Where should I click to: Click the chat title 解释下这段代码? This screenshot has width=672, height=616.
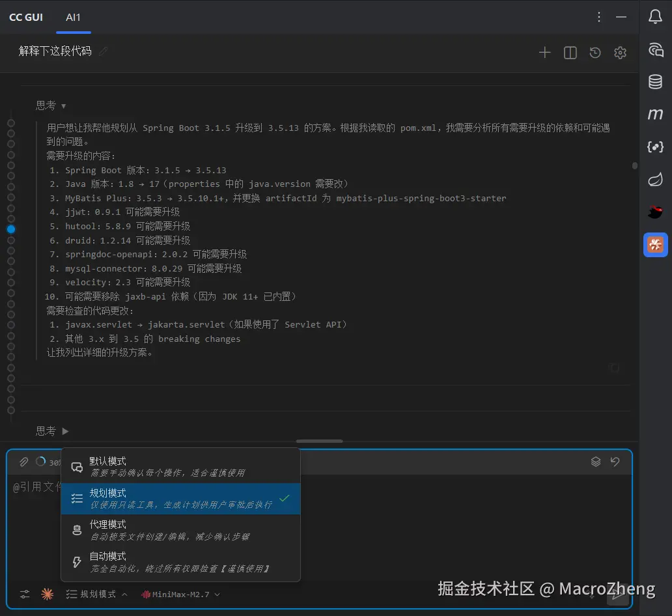coord(55,51)
